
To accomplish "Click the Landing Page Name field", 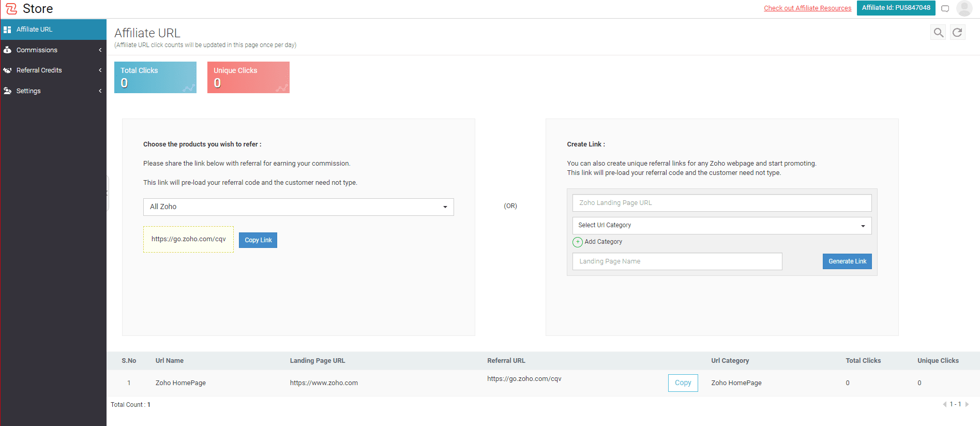I will [677, 261].
